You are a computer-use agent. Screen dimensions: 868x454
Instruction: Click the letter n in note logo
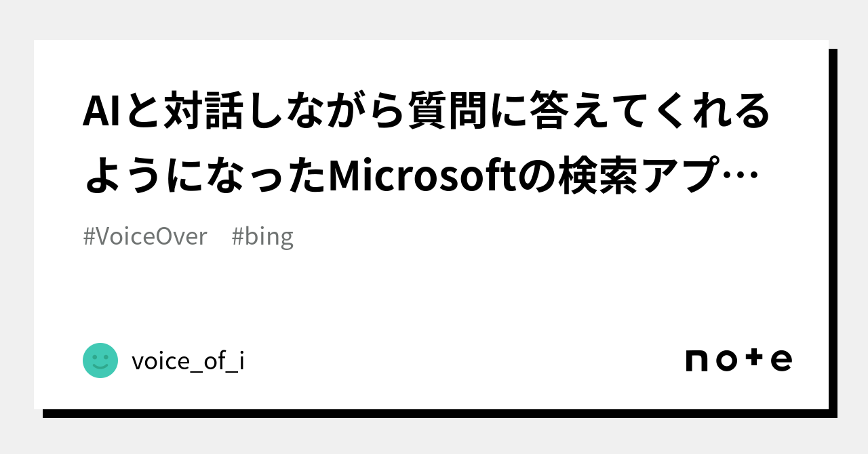696,360
